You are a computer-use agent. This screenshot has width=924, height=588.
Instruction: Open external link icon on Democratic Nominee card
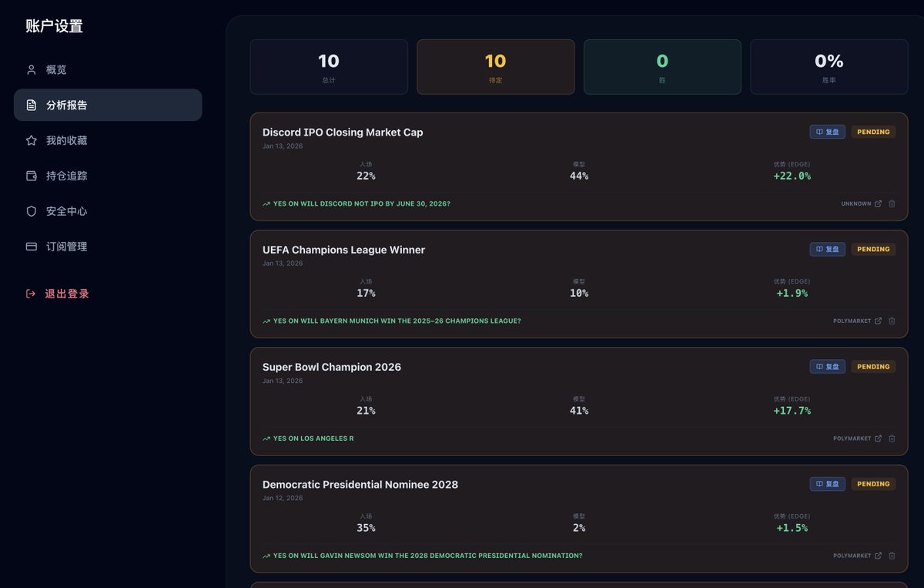[878, 556]
